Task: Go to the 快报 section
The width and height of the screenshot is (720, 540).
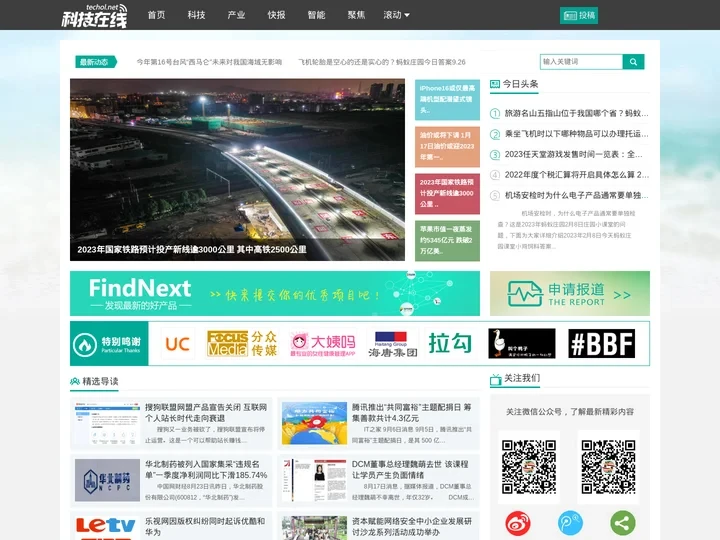Action: [x=276, y=15]
